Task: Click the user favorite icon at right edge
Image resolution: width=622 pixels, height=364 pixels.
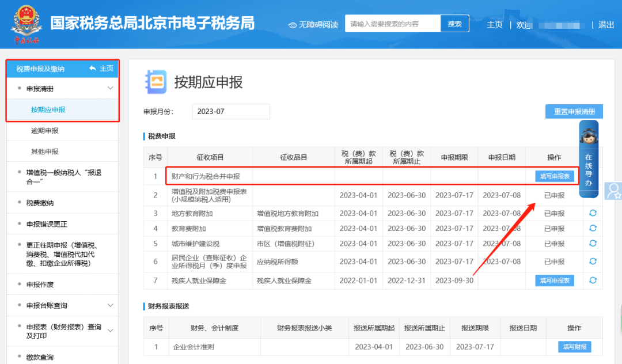Action: (x=613, y=191)
